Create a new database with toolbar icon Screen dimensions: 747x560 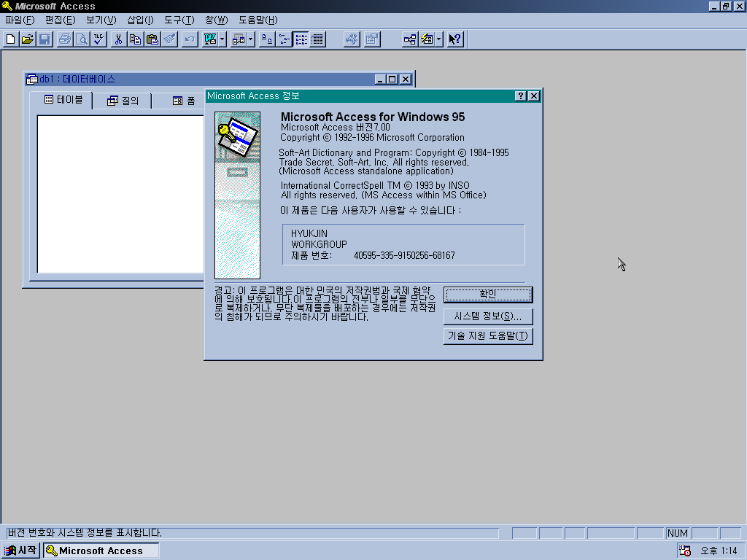10,39
